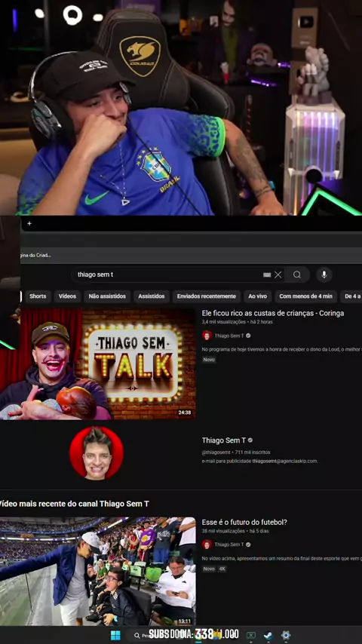Open video titled Ele ficou rico as custas de crianças
This screenshot has height=644, width=362.
(273, 314)
